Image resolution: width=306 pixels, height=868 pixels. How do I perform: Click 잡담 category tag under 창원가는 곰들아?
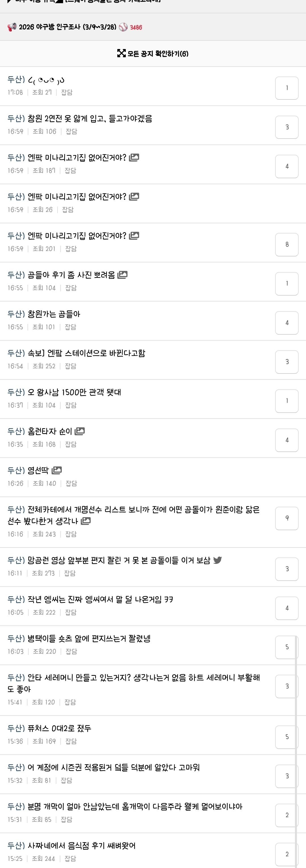pyautogui.click(x=70, y=327)
